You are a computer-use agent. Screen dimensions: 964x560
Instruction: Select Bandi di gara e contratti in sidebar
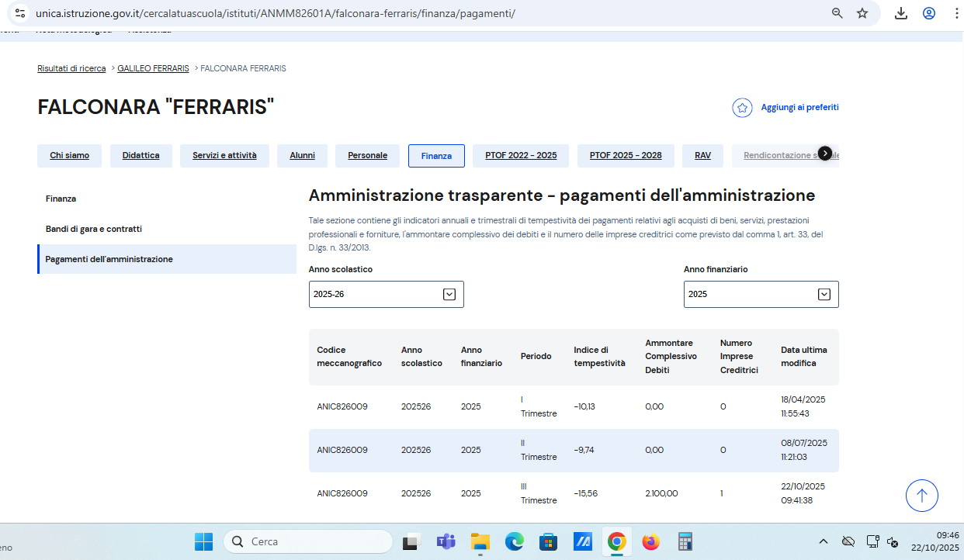(x=94, y=229)
